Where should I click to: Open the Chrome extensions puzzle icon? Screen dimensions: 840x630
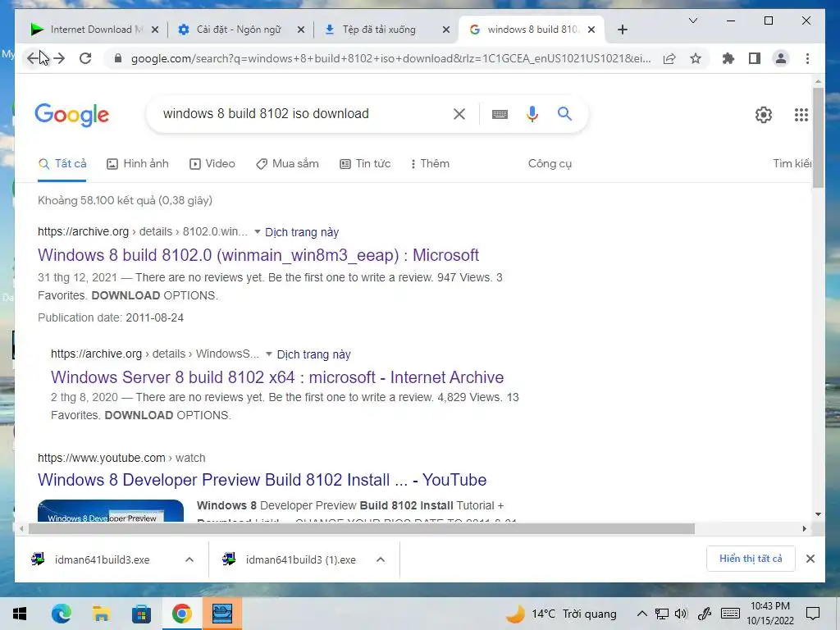[728, 58]
